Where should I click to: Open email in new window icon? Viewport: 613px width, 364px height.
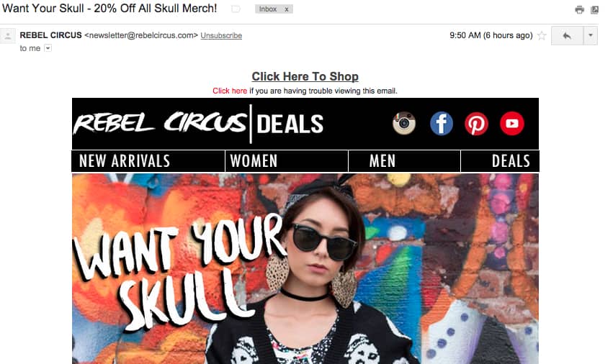[x=594, y=10]
